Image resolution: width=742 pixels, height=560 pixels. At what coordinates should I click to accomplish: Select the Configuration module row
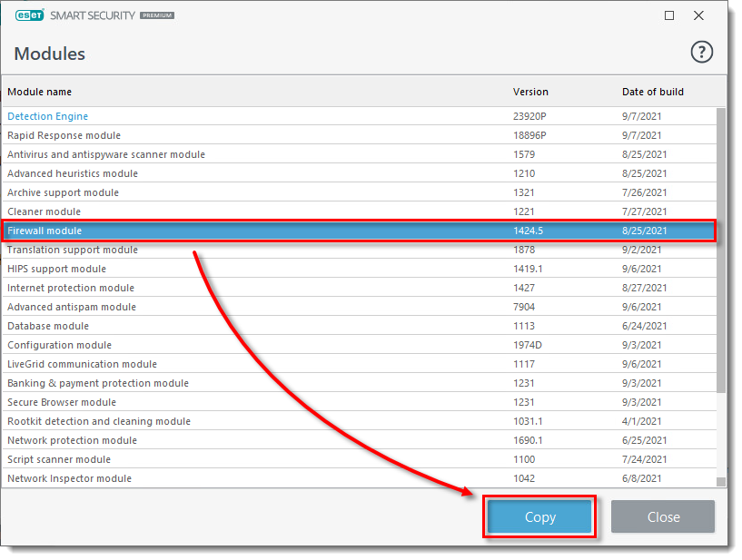pos(360,345)
